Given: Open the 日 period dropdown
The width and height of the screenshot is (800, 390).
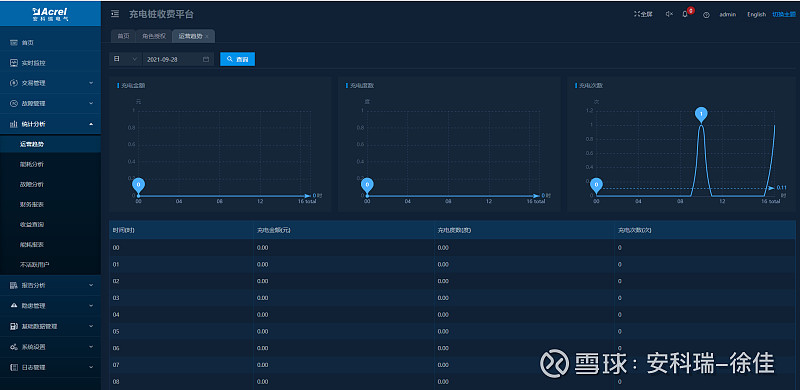Looking at the screenshot, I should pos(126,59).
